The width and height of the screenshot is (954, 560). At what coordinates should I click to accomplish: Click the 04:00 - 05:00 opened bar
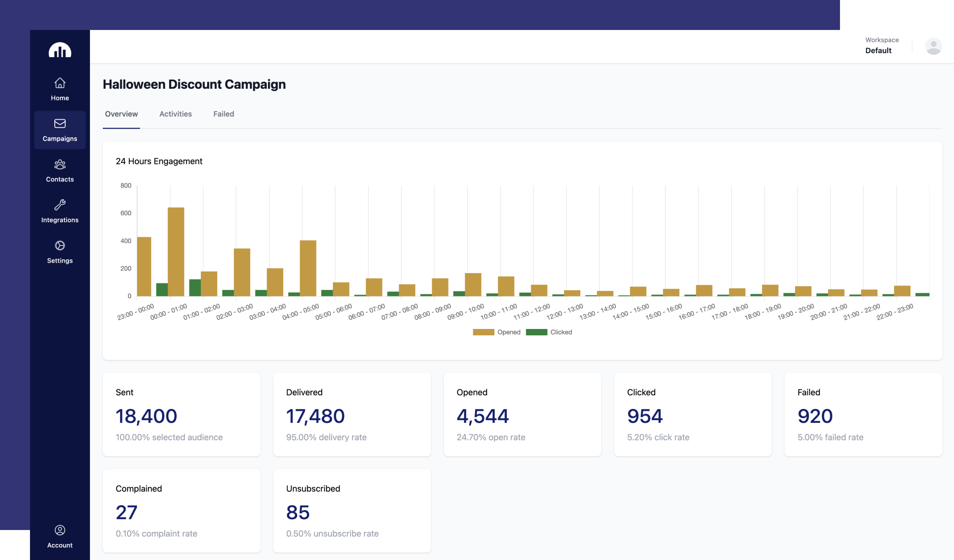click(x=308, y=268)
